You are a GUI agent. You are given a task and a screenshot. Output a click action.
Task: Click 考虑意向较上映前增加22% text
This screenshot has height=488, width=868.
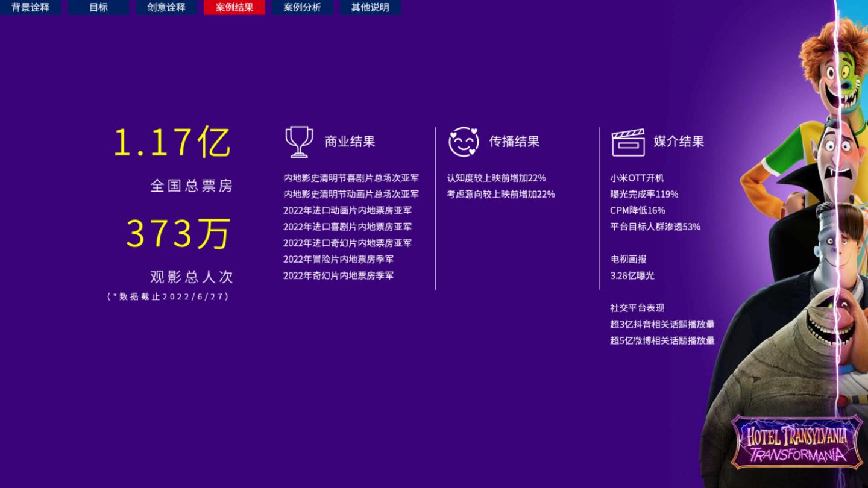point(501,195)
